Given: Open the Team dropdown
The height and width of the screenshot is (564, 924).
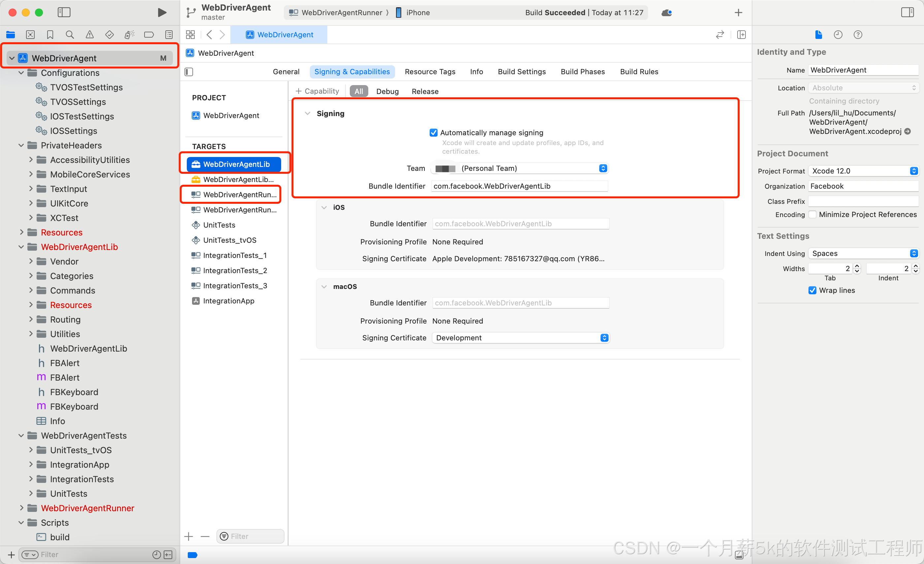Looking at the screenshot, I should click(x=520, y=168).
